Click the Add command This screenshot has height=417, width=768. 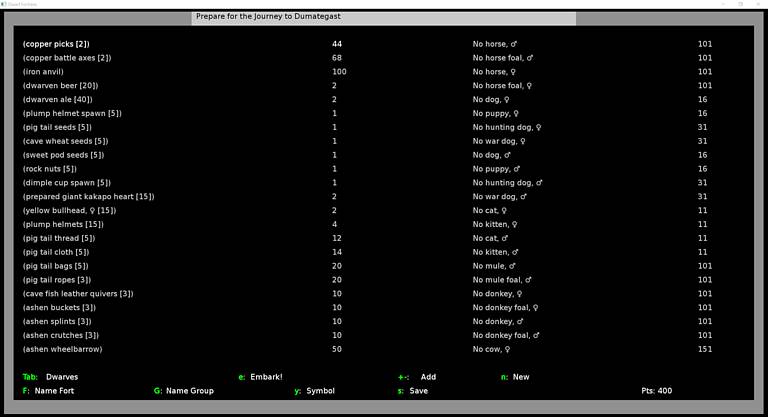tap(417, 377)
